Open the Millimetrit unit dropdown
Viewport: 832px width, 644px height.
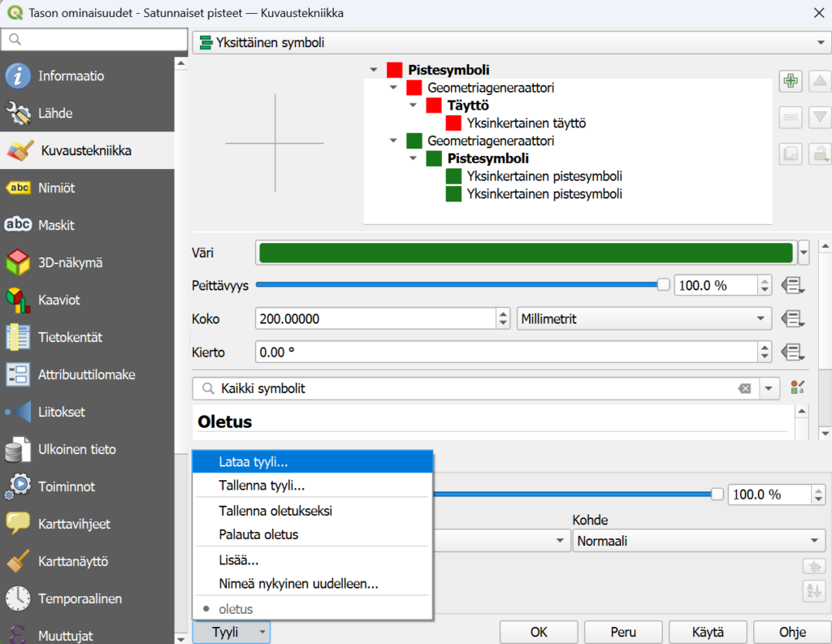(644, 319)
